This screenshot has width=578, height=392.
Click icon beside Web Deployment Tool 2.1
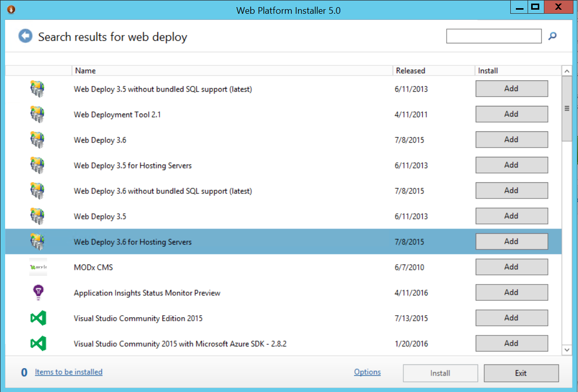click(x=37, y=114)
